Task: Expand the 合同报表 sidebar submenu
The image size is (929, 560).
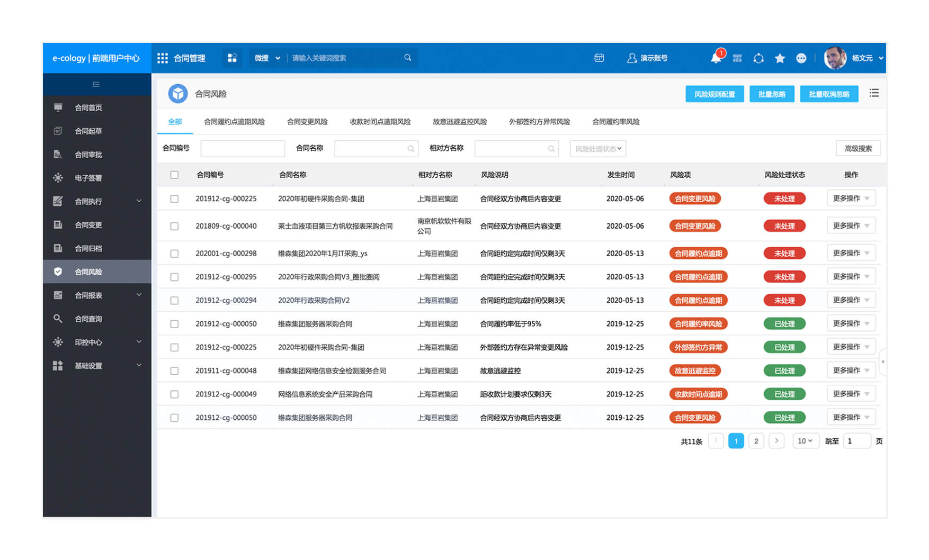Action: tap(139, 295)
